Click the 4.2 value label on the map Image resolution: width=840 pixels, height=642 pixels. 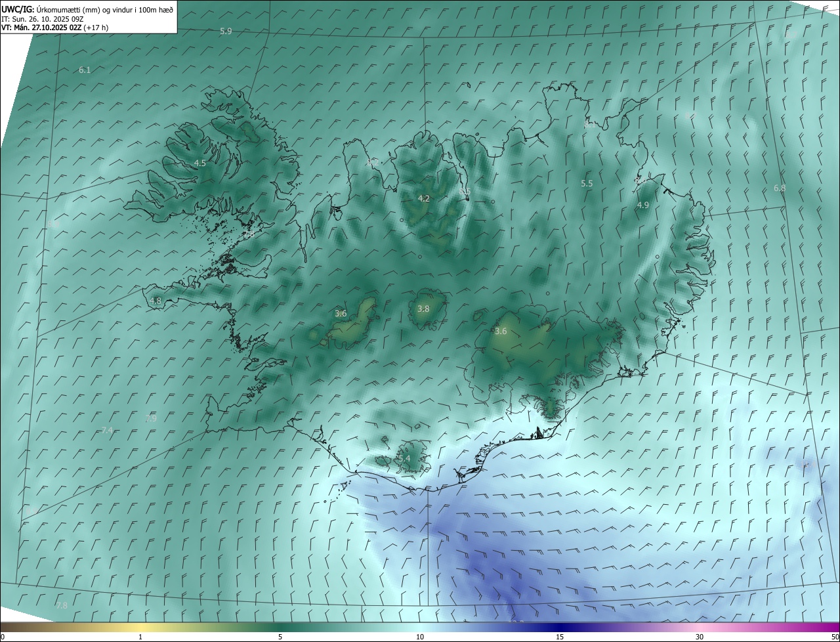click(x=424, y=198)
